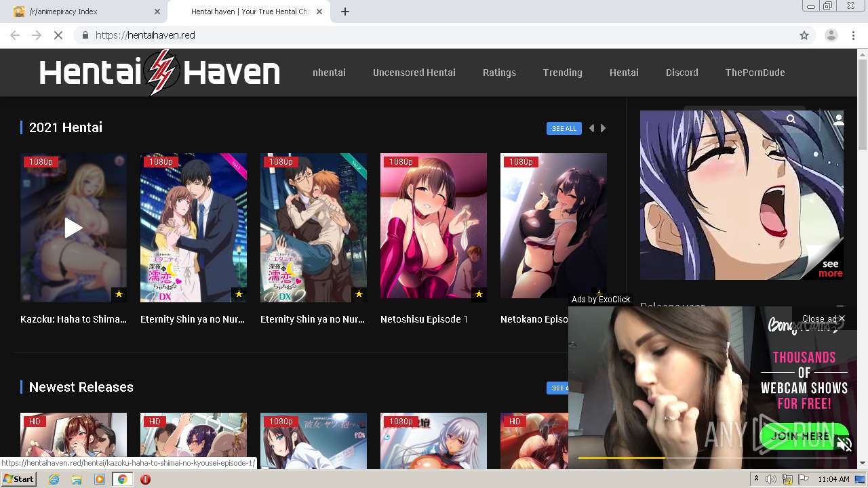
Task: Play the first 2021 thumbnail video
Action: tap(73, 228)
